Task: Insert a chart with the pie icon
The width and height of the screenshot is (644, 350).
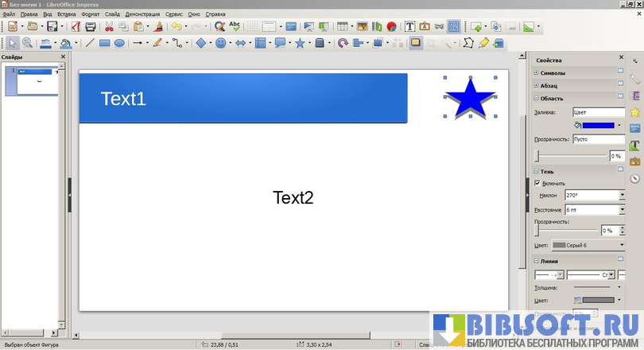Action: coord(391,26)
